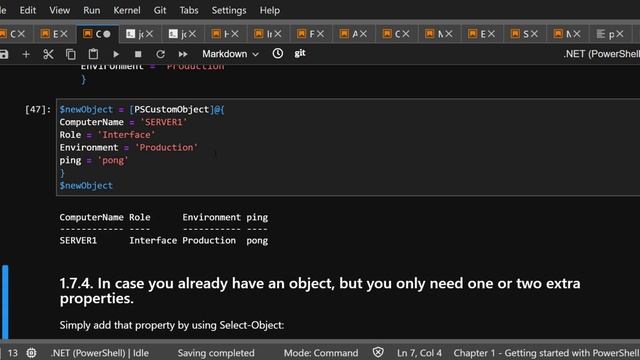Click the final $newObject line in cell 47

click(86, 185)
